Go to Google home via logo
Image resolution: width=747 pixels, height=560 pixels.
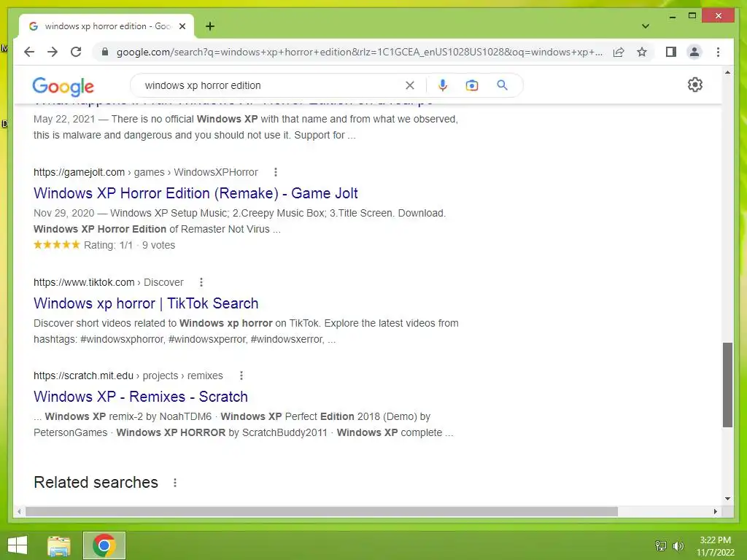point(63,87)
